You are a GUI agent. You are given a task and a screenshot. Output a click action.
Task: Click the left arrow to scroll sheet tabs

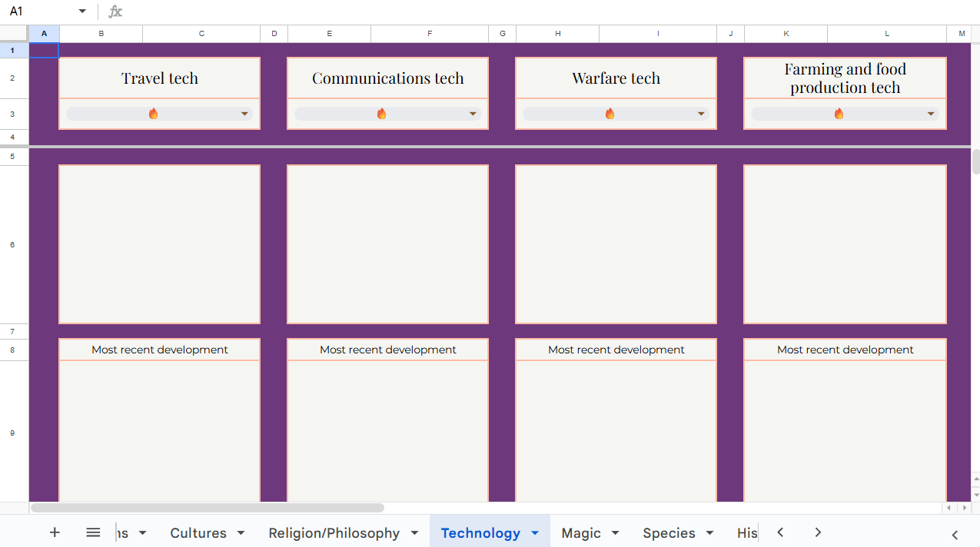coord(779,532)
